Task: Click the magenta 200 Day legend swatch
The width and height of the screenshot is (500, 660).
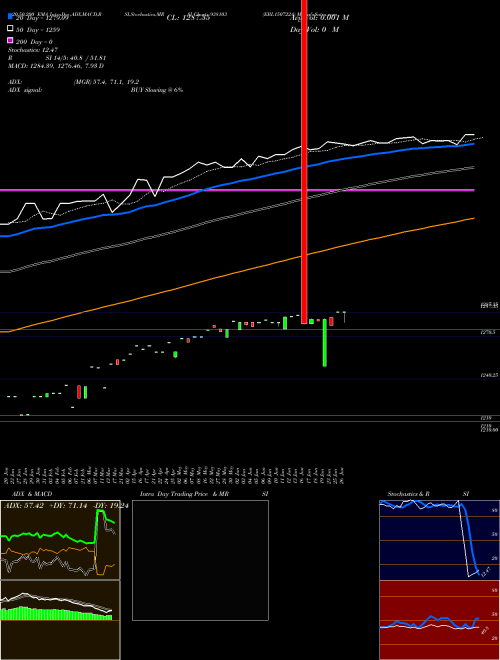Action: [x=10, y=41]
